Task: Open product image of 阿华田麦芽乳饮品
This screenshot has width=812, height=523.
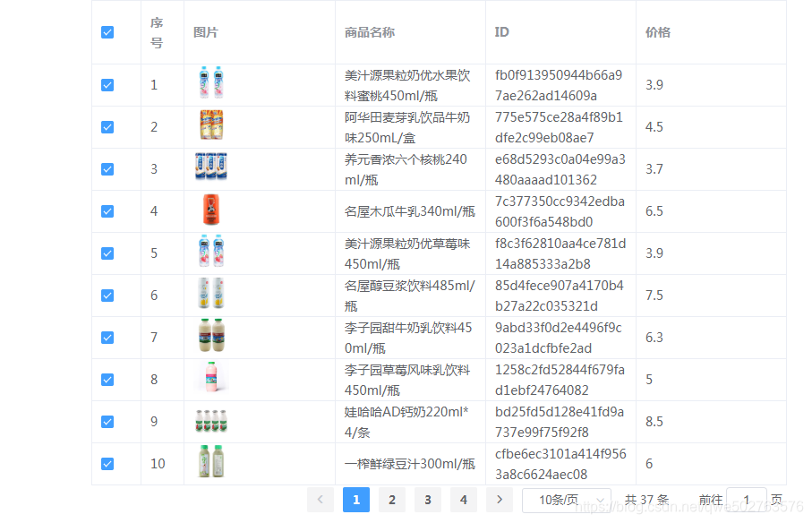Action: pos(211,124)
